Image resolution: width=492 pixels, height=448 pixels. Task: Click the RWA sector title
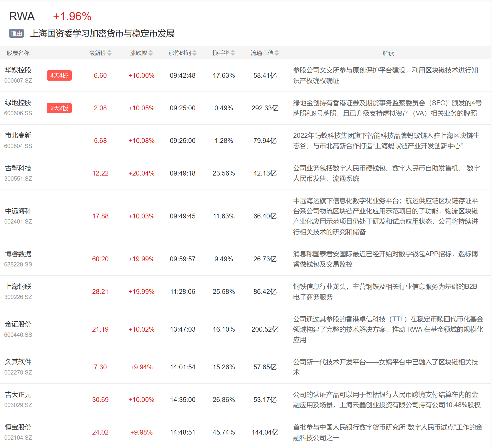click(x=22, y=16)
